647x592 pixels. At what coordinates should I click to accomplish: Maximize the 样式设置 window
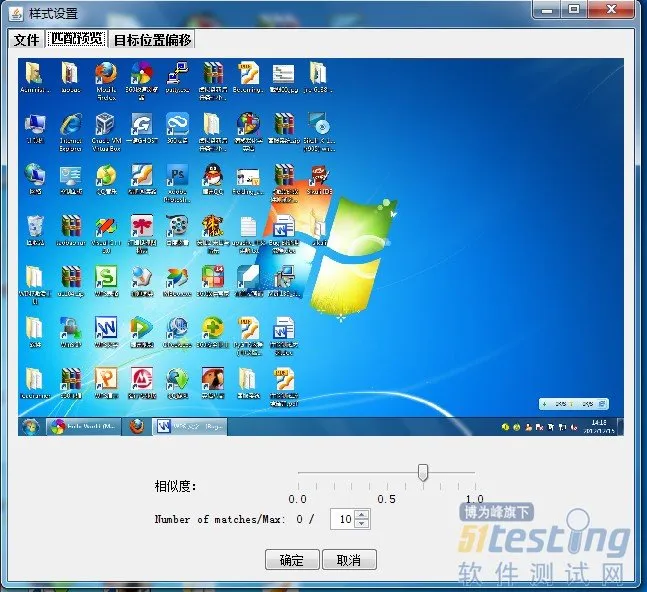pos(574,10)
